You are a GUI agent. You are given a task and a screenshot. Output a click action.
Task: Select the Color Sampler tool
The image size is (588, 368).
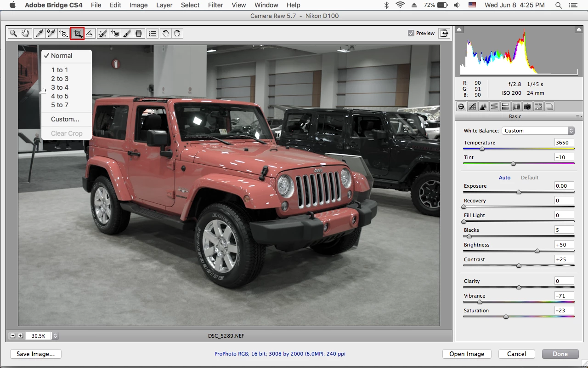click(x=51, y=33)
